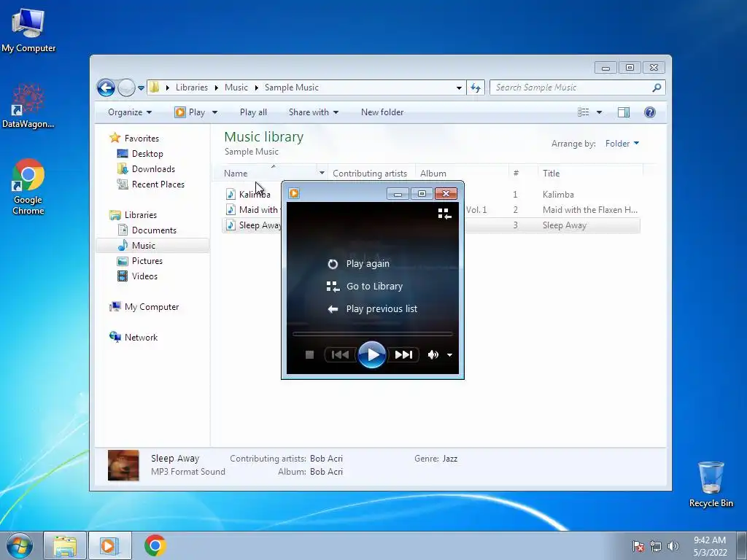Open the Name column filter dropdown
The height and width of the screenshot is (560, 747).
tap(322, 174)
